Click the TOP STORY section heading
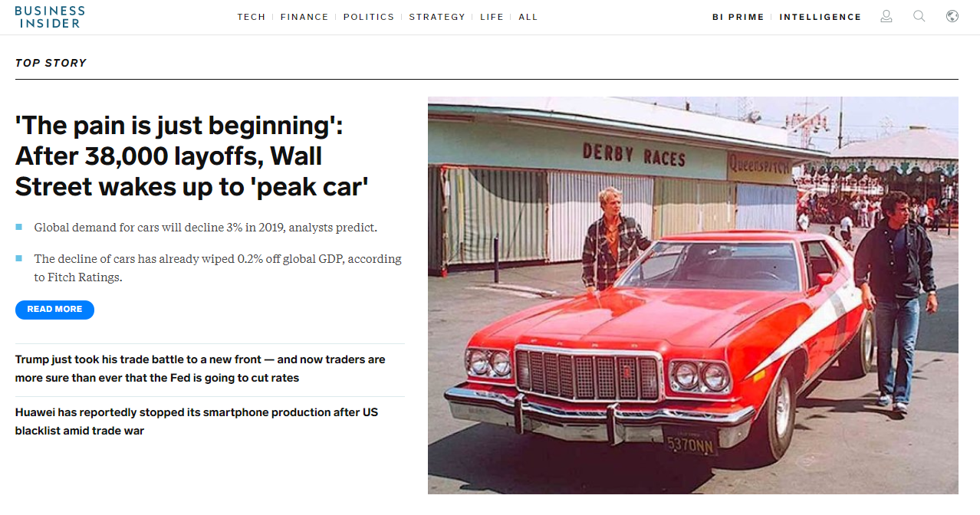This screenshot has height=515, width=980. (x=51, y=63)
